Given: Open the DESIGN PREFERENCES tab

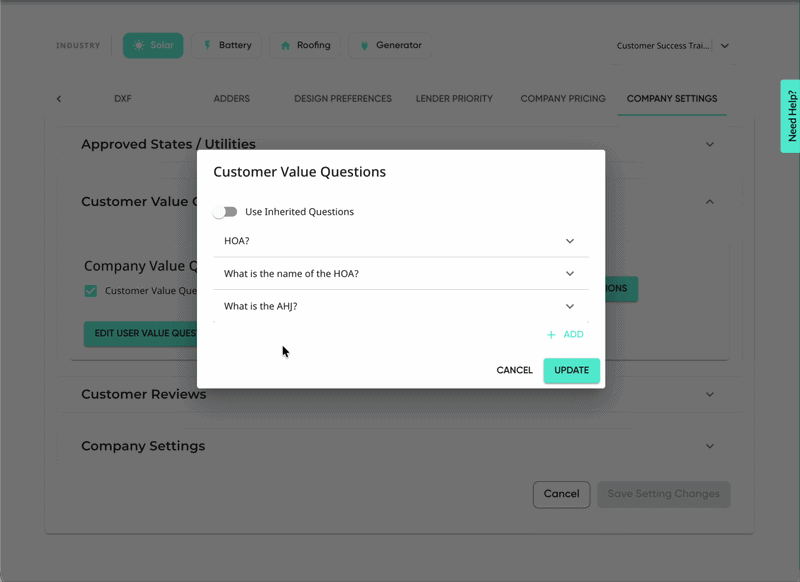Looking at the screenshot, I should [343, 98].
